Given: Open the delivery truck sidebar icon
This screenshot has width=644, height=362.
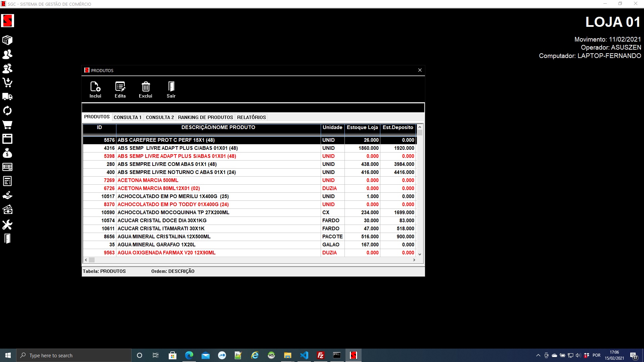Looking at the screenshot, I should [x=7, y=97].
